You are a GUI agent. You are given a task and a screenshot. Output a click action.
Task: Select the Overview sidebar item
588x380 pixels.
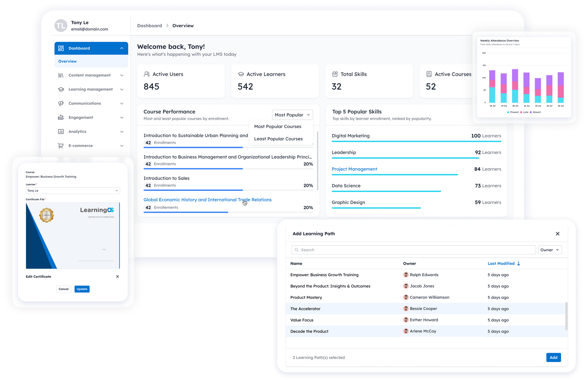click(x=68, y=61)
